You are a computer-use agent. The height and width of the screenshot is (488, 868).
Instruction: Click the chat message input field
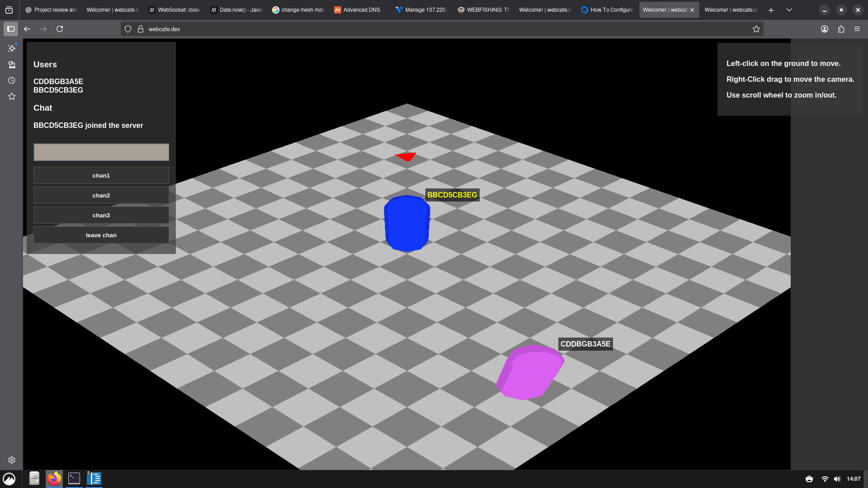[x=101, y=152]
